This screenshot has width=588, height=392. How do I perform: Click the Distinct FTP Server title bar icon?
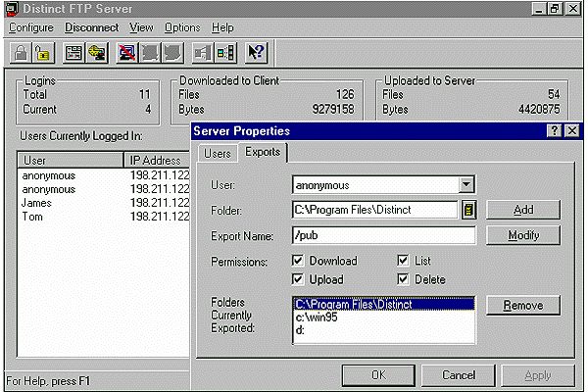point(12,9)
